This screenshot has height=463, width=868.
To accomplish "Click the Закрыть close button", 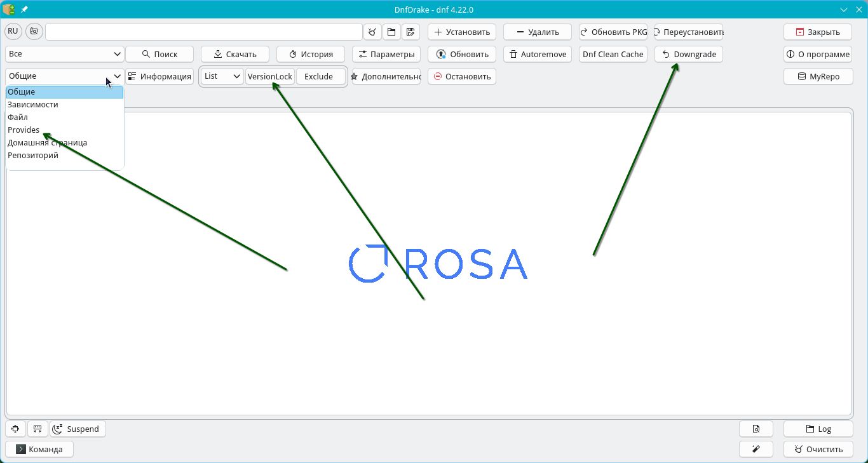I will 818,32.
